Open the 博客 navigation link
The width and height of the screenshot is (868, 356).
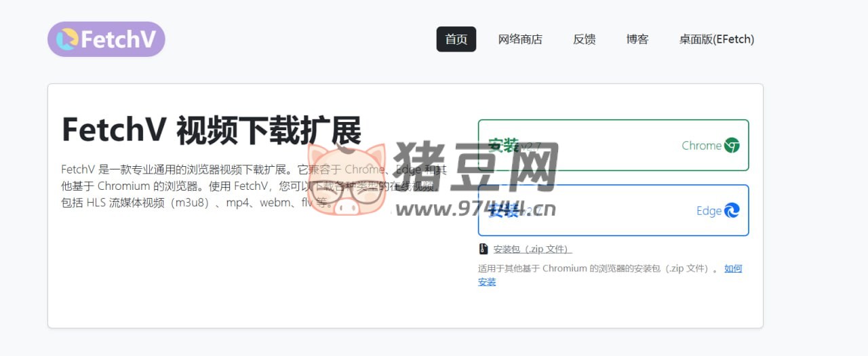click(x=637, y=39)
